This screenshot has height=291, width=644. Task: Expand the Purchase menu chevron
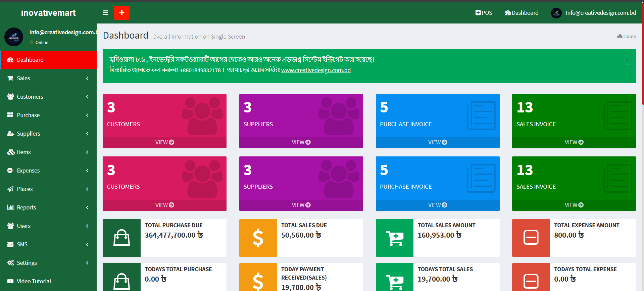pyautogui.click(x=87, y=115)
